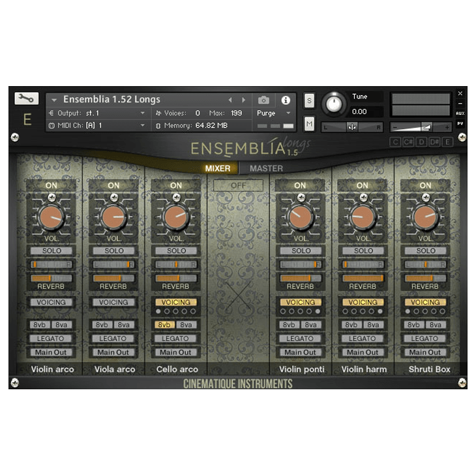The width and height of the screenshot is (476, 476).
Task: Turn off the Violin ponti ON switch
Action: coord(300,185)
